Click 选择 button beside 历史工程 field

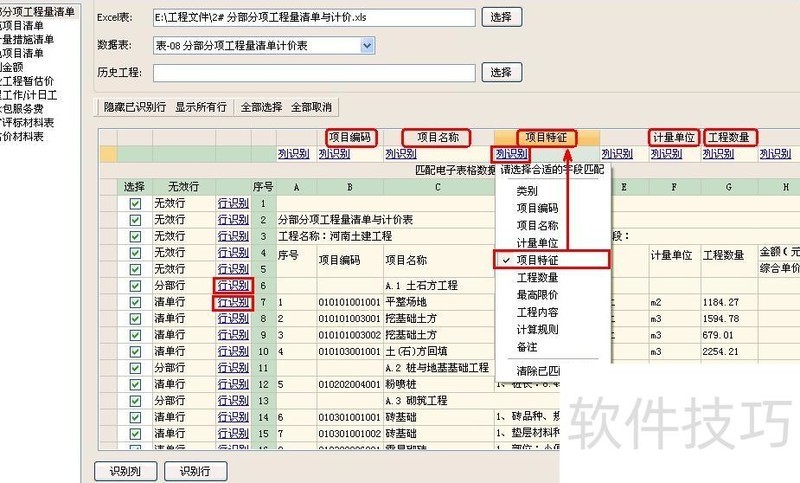tap(502, 72)
